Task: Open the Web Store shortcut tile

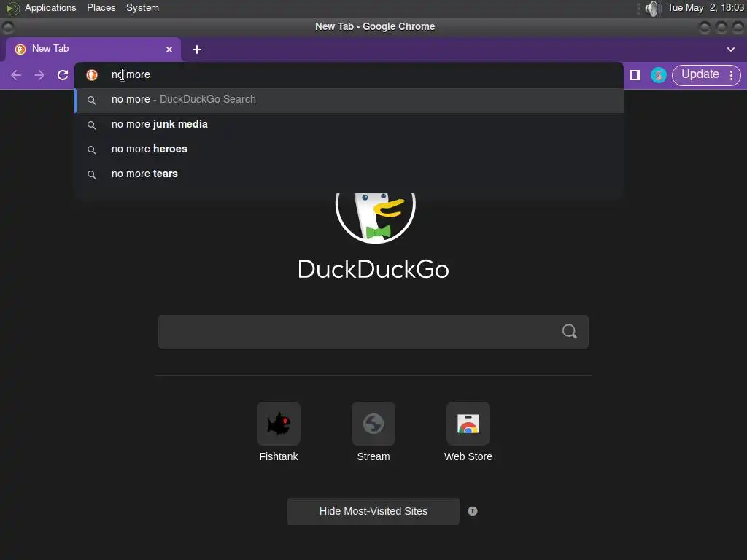Action: (468, 424)
